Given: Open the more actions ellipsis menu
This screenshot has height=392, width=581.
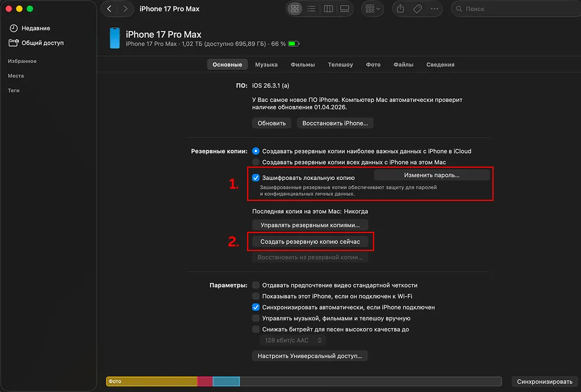Looking at the screenshot, I should coord(434,9).
